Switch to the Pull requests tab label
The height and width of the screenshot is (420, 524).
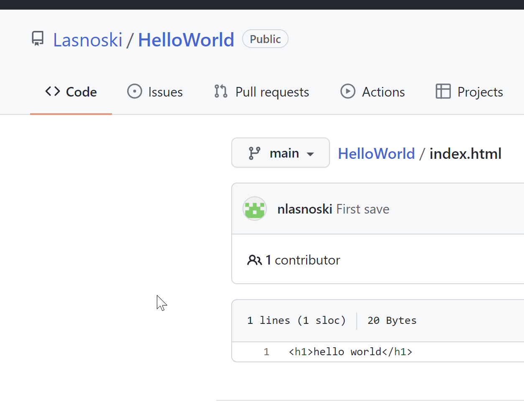coord(272,92)
